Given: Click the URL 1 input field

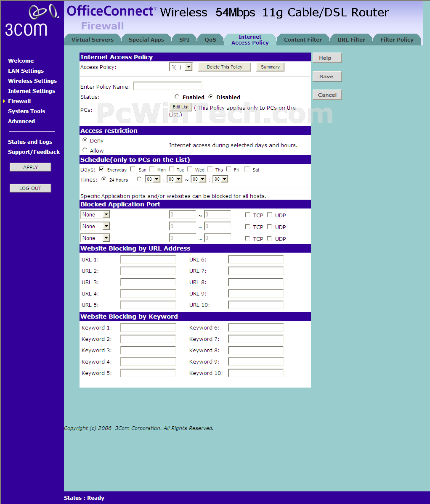Looking at the screenshot, I should 148,260.
